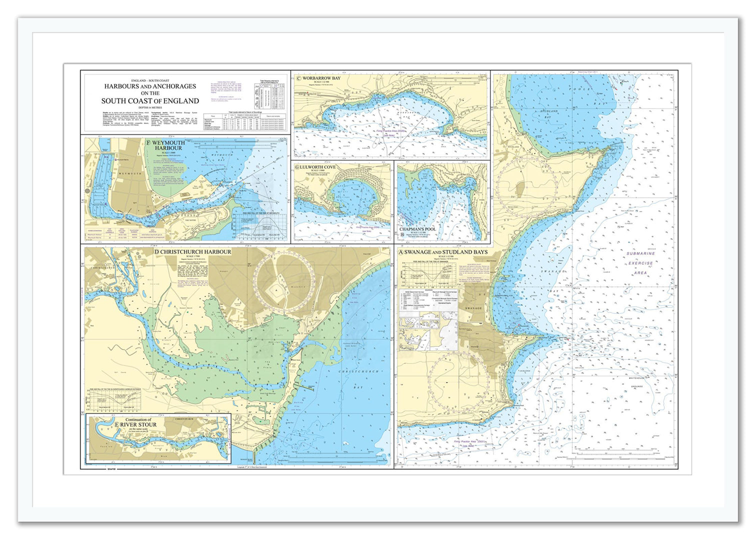Select the boxed letter E beside River Stour
The image size is (756, 540).
coord(116,425)
